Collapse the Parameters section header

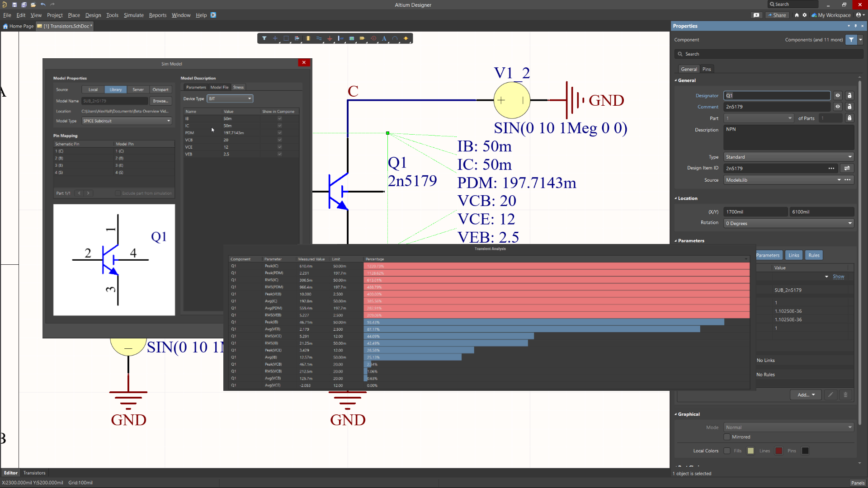(x=676, y=241)
